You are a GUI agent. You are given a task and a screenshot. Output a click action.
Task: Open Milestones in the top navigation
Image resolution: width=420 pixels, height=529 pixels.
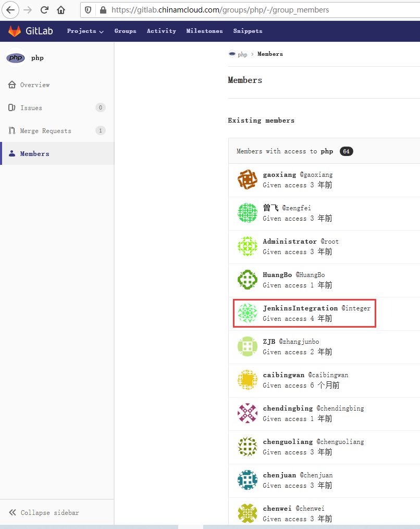point(205,31)
